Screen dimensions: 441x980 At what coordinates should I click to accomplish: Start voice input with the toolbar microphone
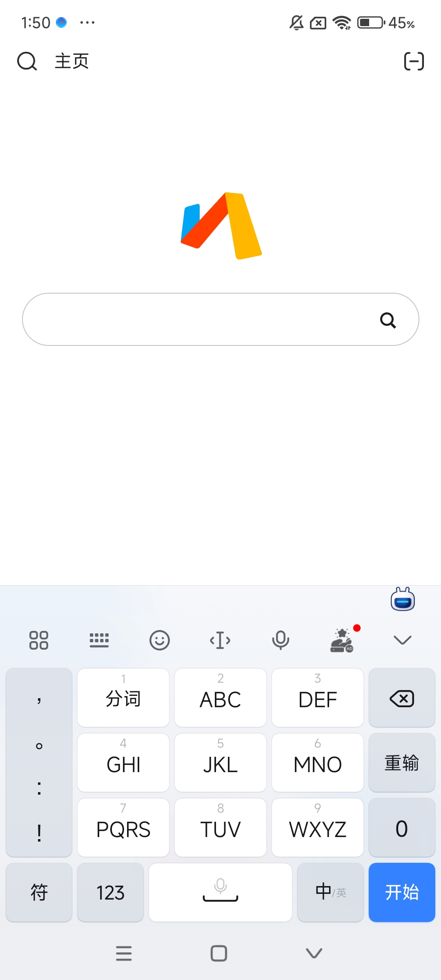281,640
